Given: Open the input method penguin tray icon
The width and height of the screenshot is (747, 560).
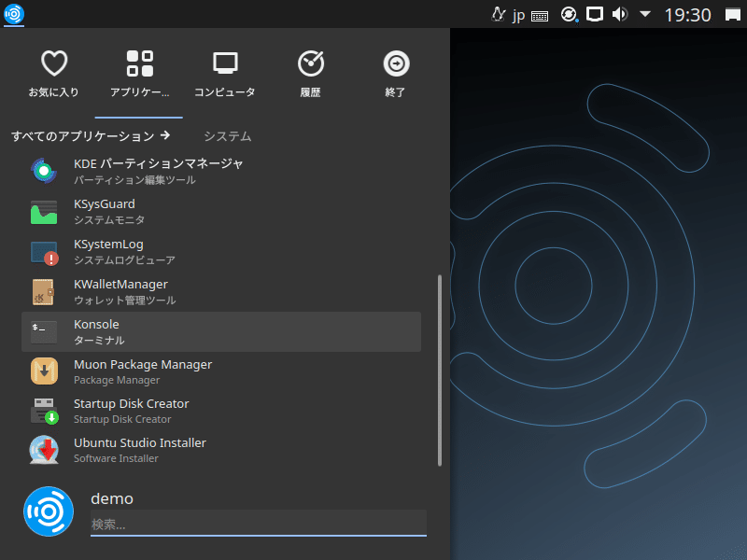Looking at the screenshot, I should coord(499,14).
